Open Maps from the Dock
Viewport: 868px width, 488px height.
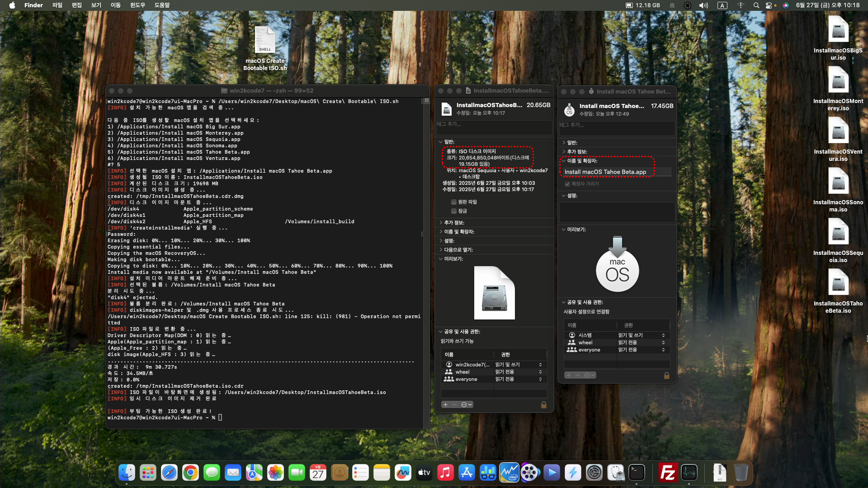254,473
